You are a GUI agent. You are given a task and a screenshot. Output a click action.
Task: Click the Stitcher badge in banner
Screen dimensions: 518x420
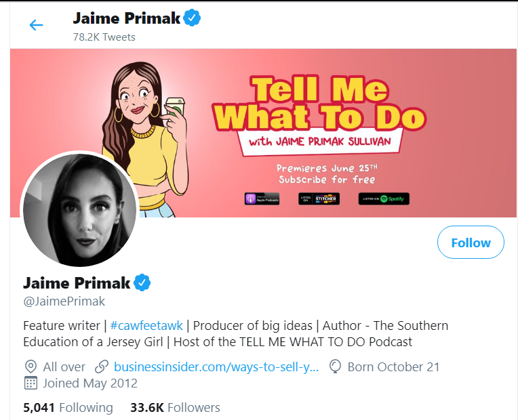[319, 198]
